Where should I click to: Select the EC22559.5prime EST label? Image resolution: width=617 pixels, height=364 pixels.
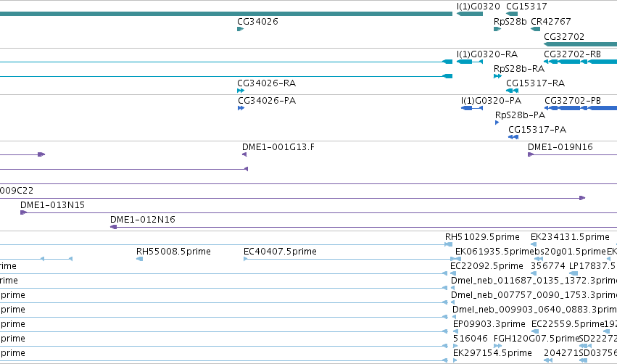[568, 325]
